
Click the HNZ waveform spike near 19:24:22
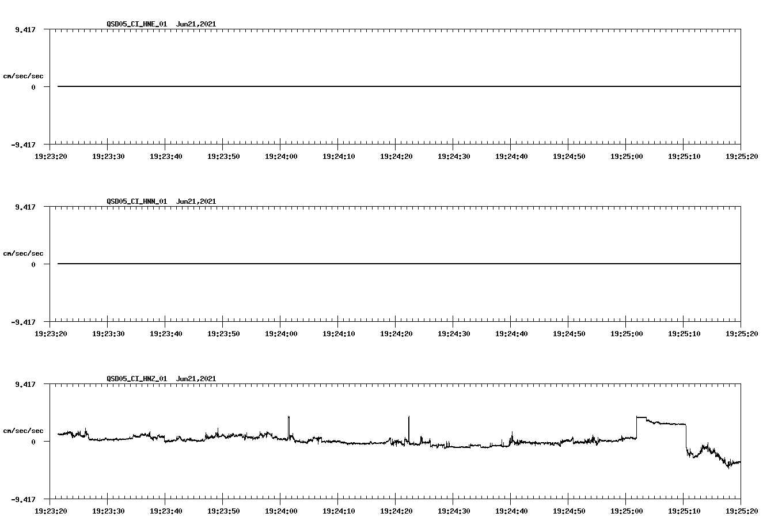point(409,429)
